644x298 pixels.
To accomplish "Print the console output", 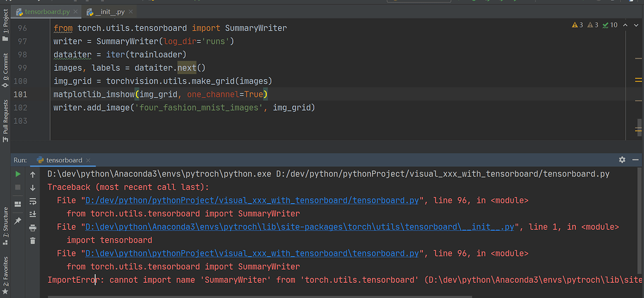I will click(33, 228).
